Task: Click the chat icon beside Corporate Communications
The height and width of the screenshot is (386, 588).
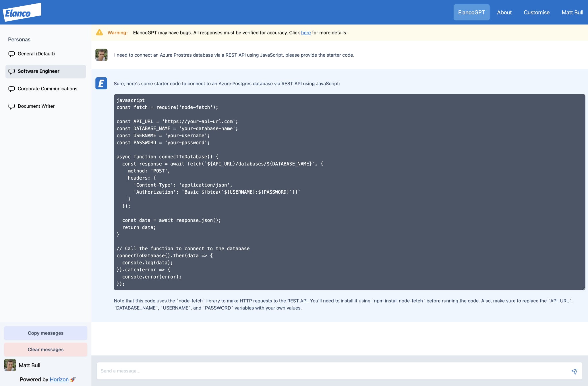Action: click(11, 89)
